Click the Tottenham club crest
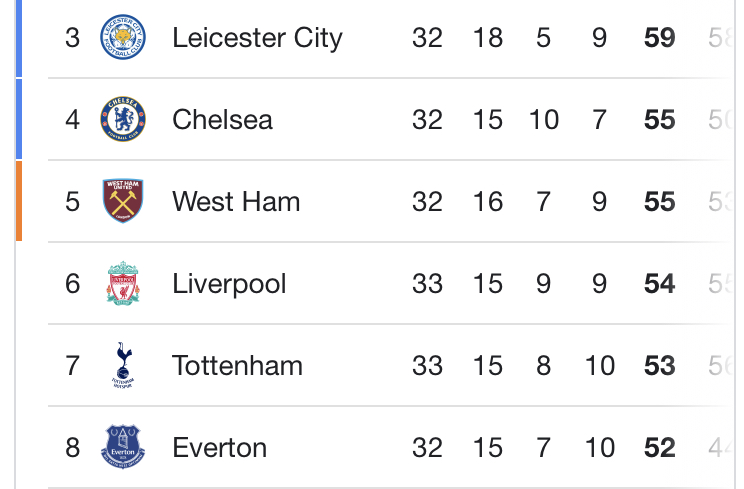This screenshot has height=489, width=744. (x=123, y=365)
